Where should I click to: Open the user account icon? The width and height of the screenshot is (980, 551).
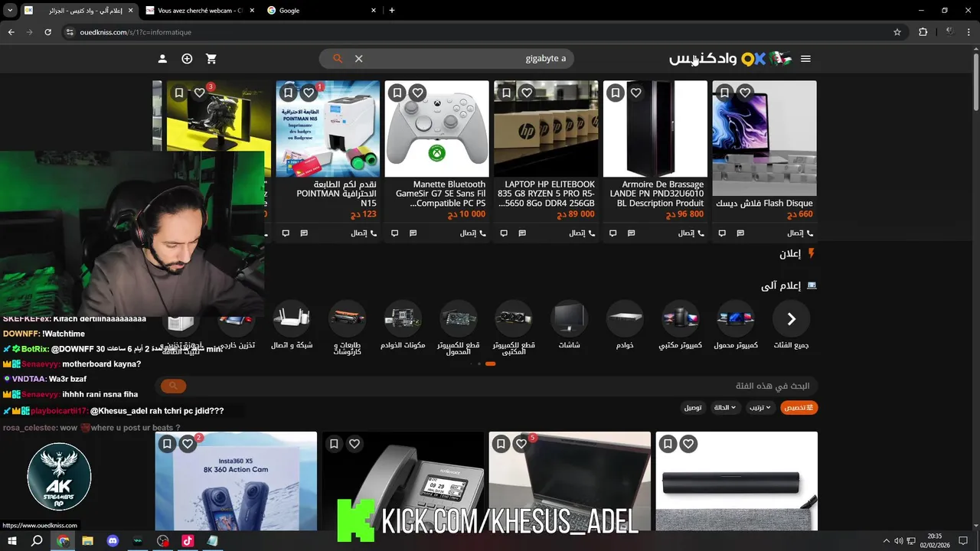(x=162, y=59)
